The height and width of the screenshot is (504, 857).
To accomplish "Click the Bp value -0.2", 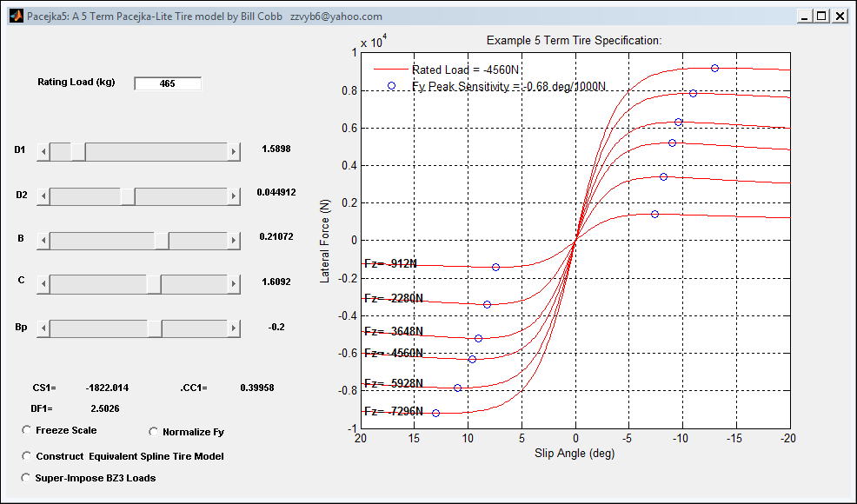I will [276, 327].
